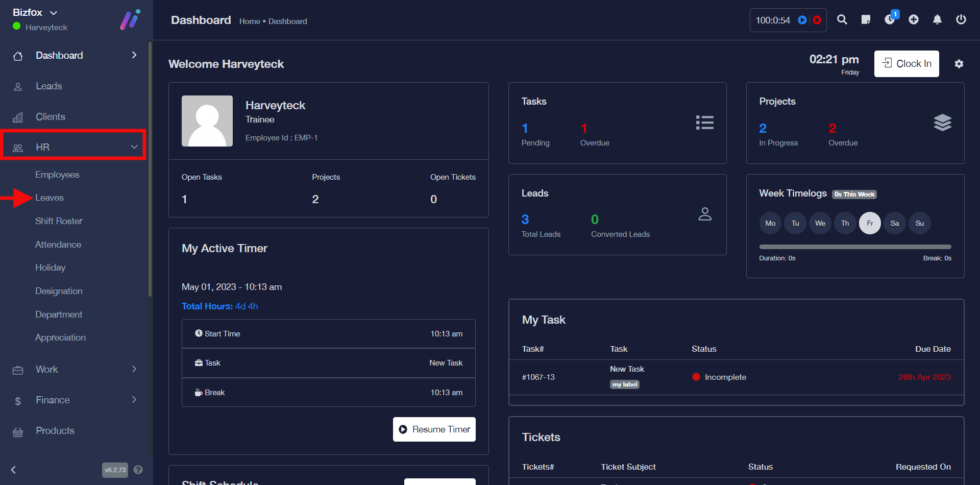Click the help question mark icon
The width and height of the screenshot is (980, 485).
[x=138, y=470]
